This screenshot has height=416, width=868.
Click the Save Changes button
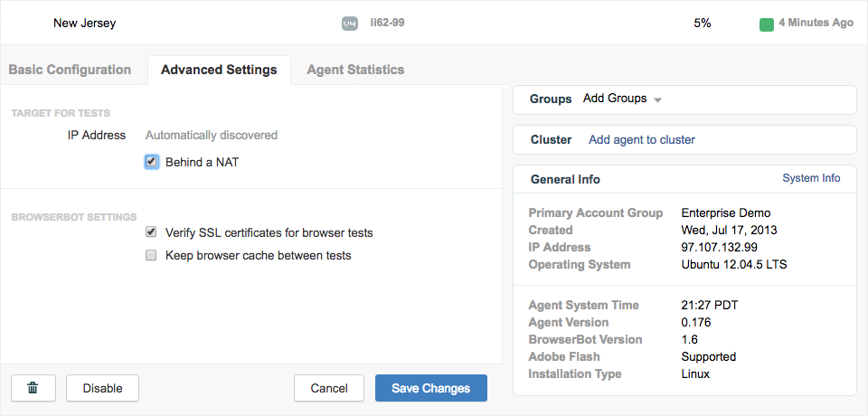pos(430,388)
